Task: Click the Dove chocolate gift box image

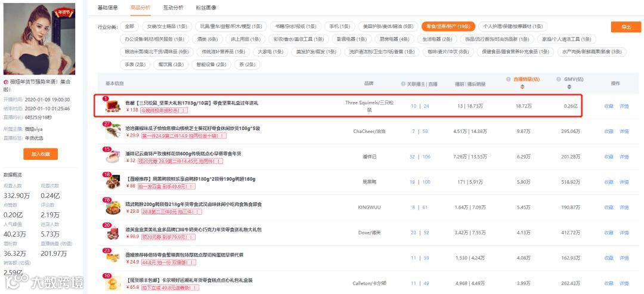Action: click(x=112, y=233)
